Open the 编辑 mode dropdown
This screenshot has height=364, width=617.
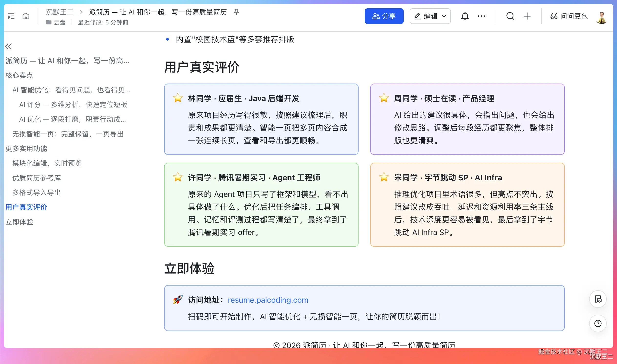click(430, 16)
